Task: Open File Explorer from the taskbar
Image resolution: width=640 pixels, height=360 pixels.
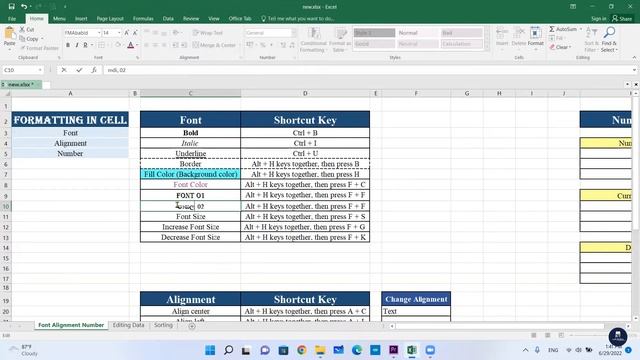Action: 320,350
